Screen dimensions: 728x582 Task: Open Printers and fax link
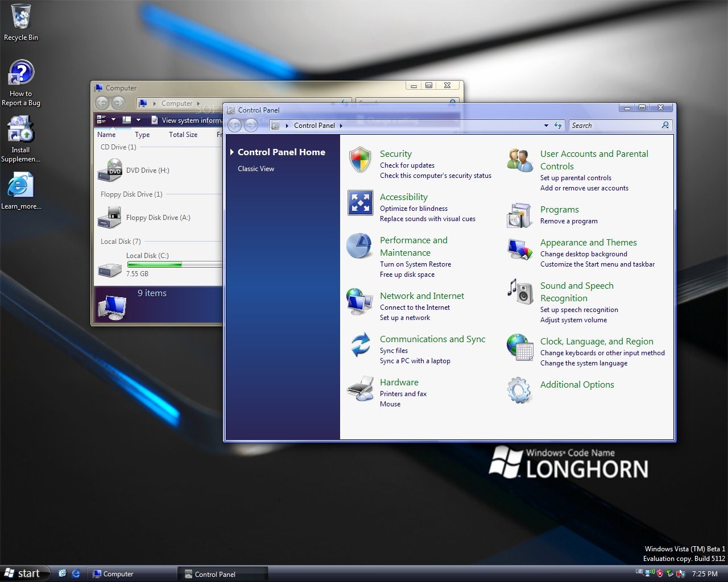tap(403, 394)
